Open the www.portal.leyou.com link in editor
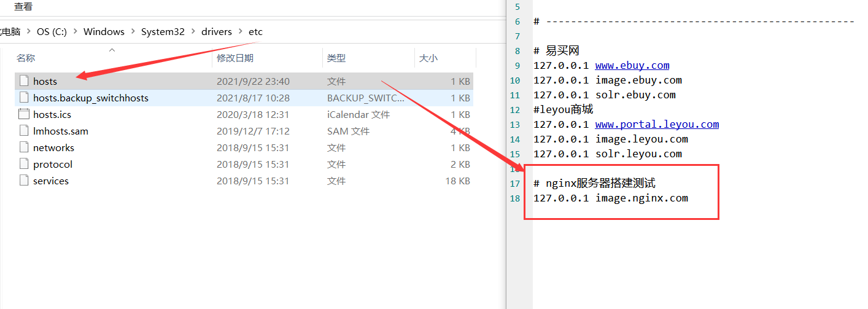This screenshot has width=868, height=309. [x=657, y=124]
